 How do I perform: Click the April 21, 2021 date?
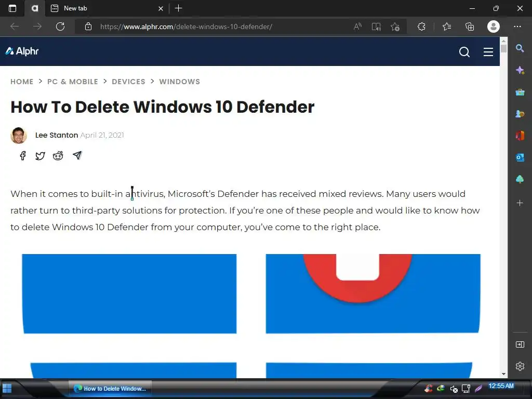click(x=102, y=135)
